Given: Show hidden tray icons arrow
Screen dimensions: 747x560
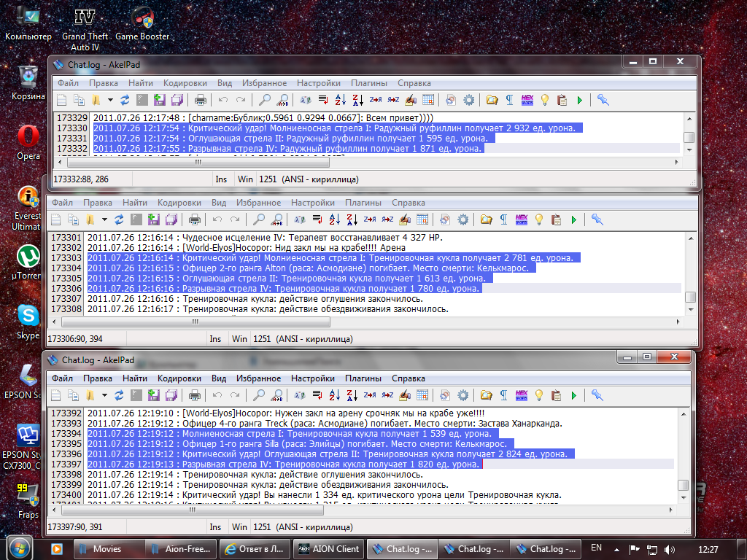Looking at the screenshot, I should 616,550.
